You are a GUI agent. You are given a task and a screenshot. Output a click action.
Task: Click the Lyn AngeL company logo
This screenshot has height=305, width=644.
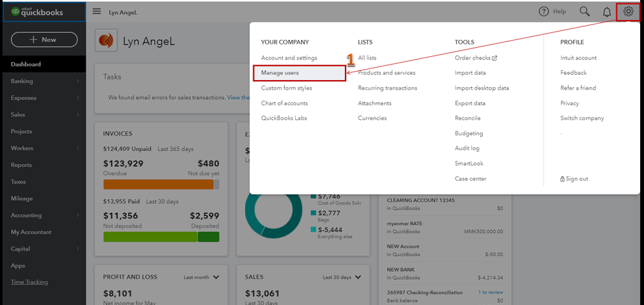click(x=106, y=40)
